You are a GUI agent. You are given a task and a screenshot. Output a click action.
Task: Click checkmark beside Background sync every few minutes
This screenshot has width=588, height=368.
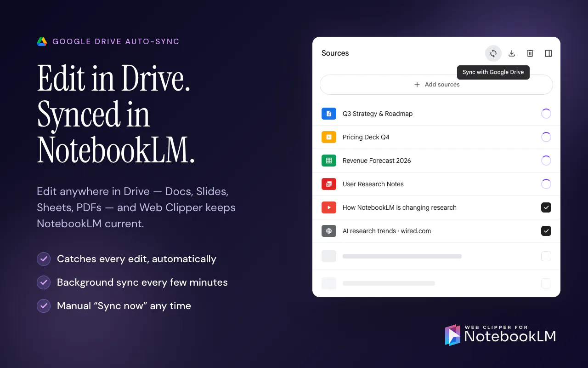[44, 282]
